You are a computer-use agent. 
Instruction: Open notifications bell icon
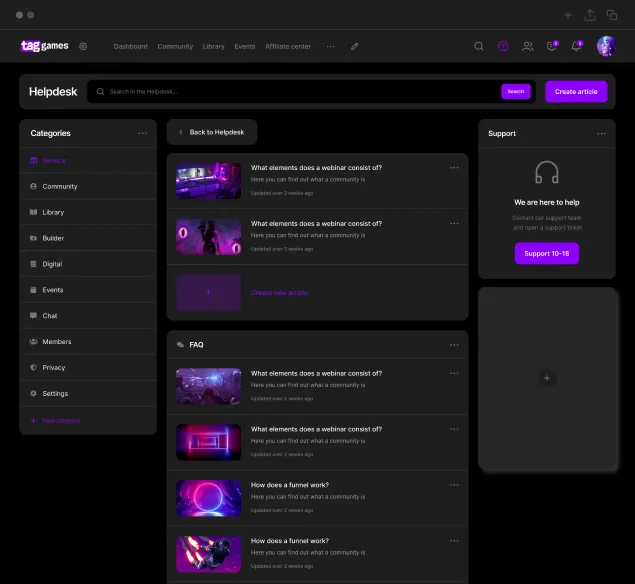[575, 46]
